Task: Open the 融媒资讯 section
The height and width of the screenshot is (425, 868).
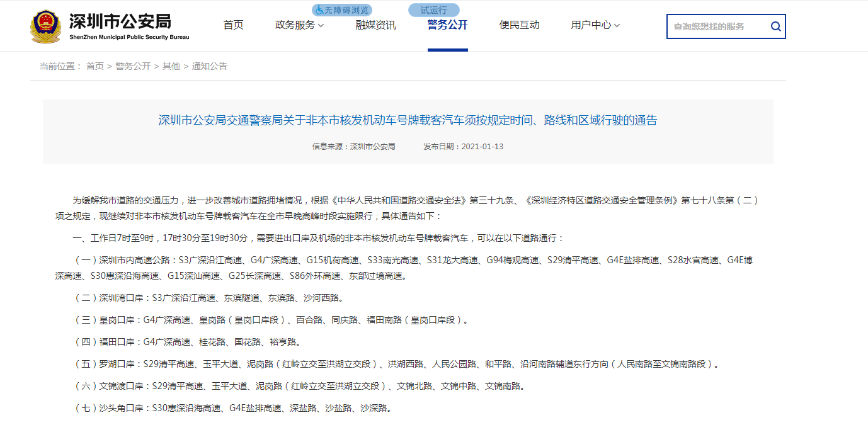Action: (x=375, y=25)
